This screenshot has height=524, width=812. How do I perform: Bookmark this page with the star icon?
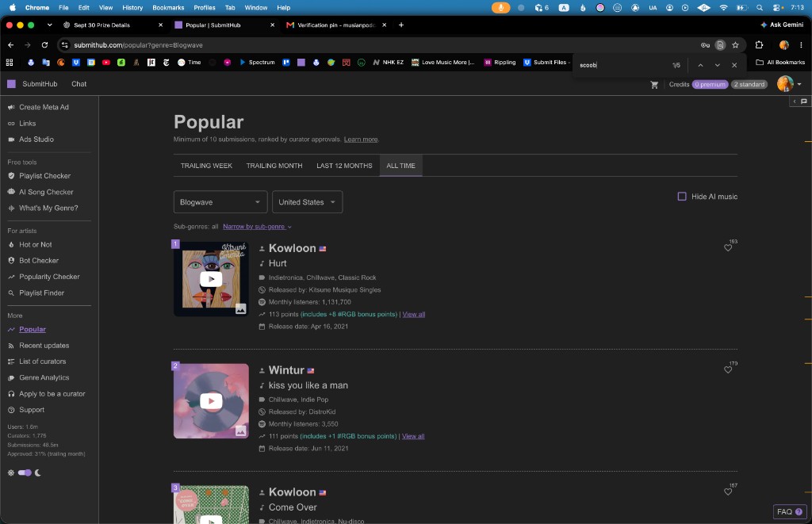click(735, 45)
